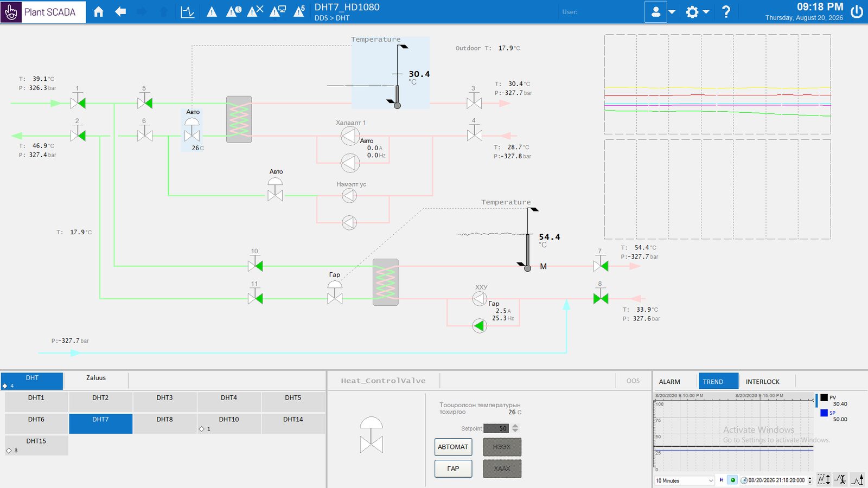Switch to the TREND tab
The image size is (868, 488).
coord(718,381)
